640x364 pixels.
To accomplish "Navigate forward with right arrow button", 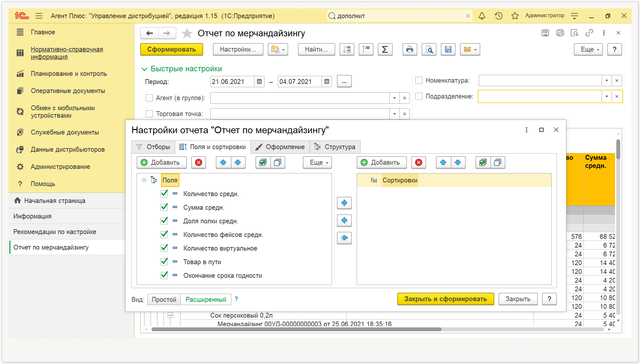I will (x=167, y=33).
